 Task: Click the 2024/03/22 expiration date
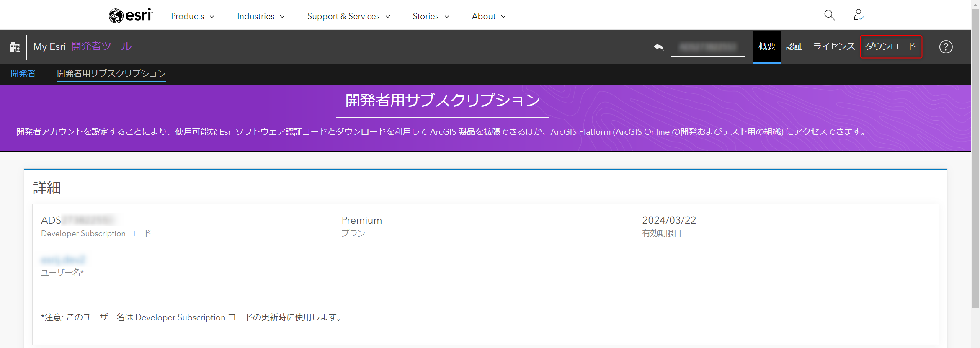point(669,220)
